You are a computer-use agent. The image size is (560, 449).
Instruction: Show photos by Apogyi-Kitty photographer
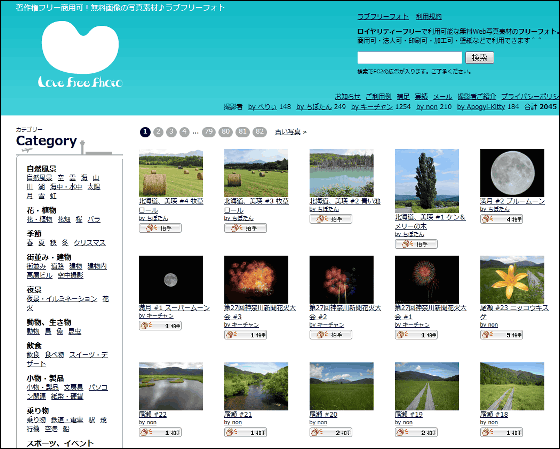click(x=481, y=106)
